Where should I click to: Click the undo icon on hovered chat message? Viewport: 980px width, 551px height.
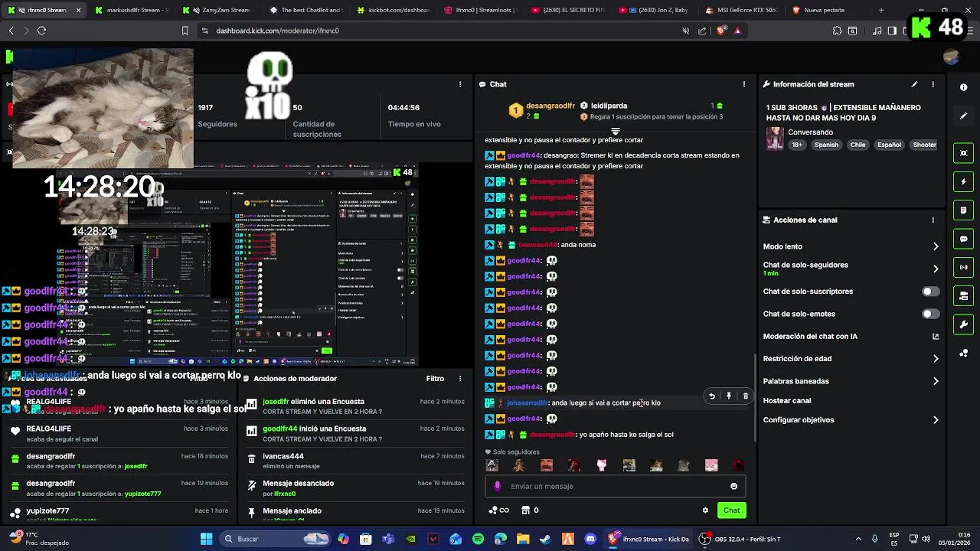tap(712, 396)
